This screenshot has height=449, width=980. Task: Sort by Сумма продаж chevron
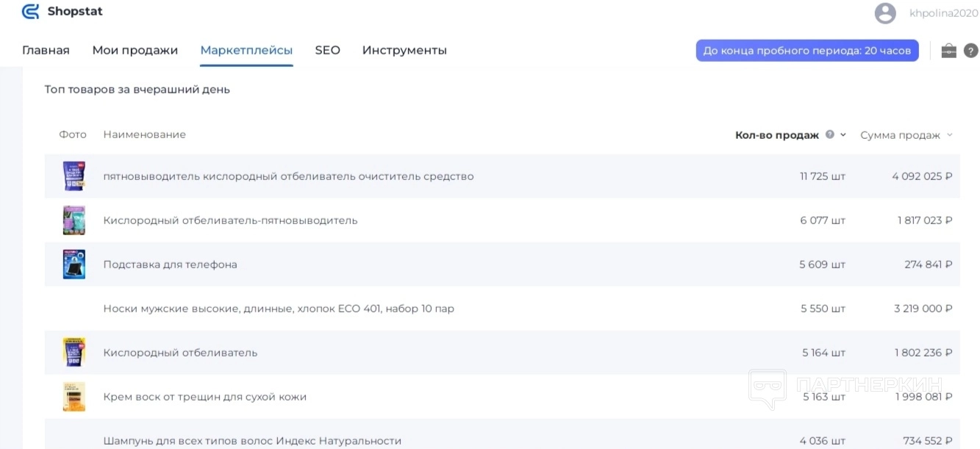[x=949, y=134]
